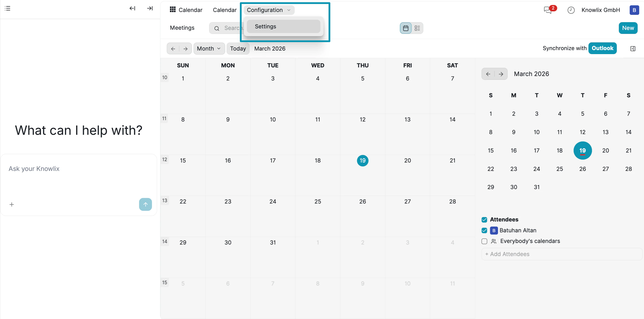Click the Today button
This screenshot has width=644, height=319.
point(238,49)
